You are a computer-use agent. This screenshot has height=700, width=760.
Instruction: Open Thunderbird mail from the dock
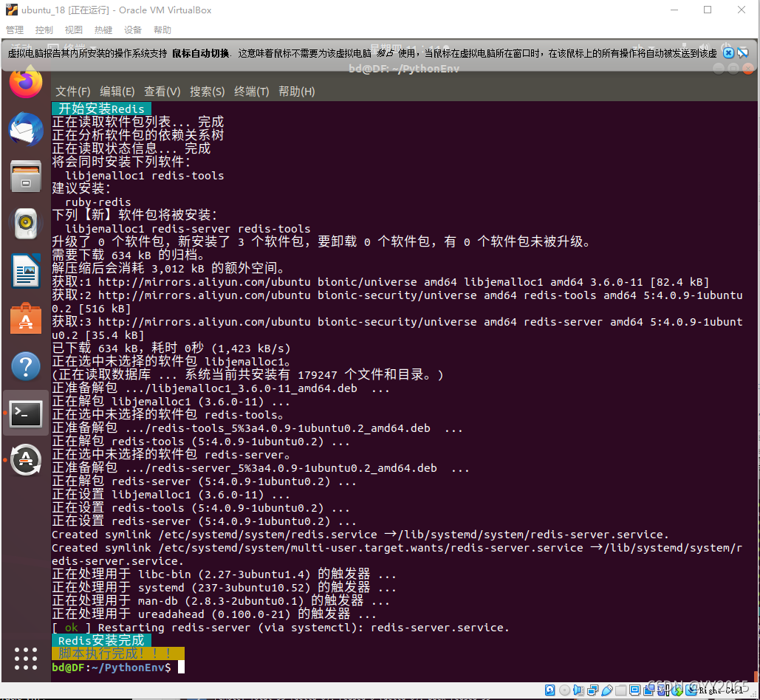26,129
